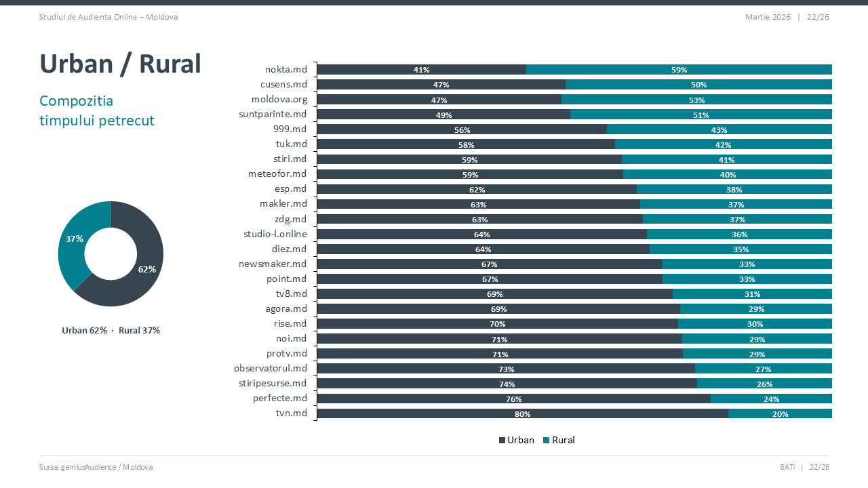Screen dimensions: 868x488
Task: Click the gemiusAudience source footer text
Action: tap(96, 467)
